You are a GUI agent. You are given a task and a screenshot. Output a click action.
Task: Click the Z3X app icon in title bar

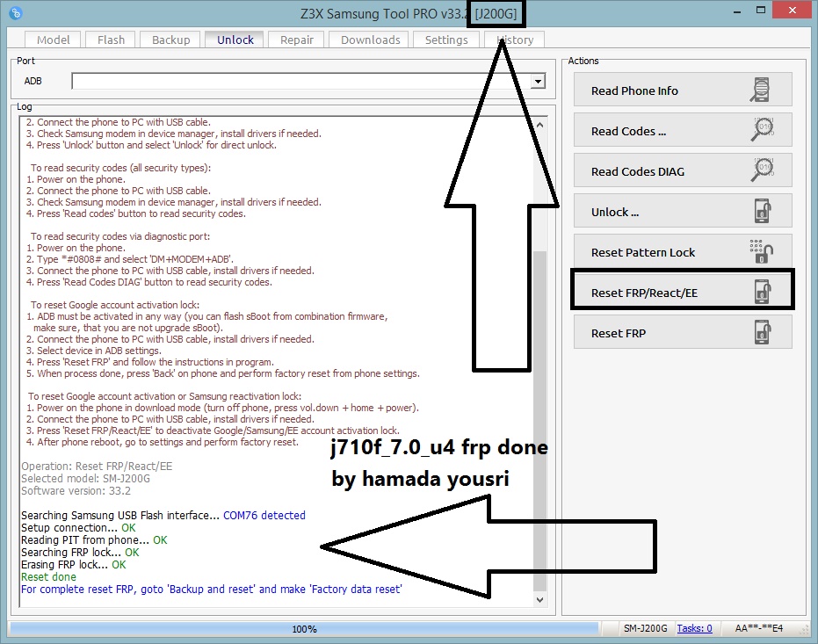16,12
